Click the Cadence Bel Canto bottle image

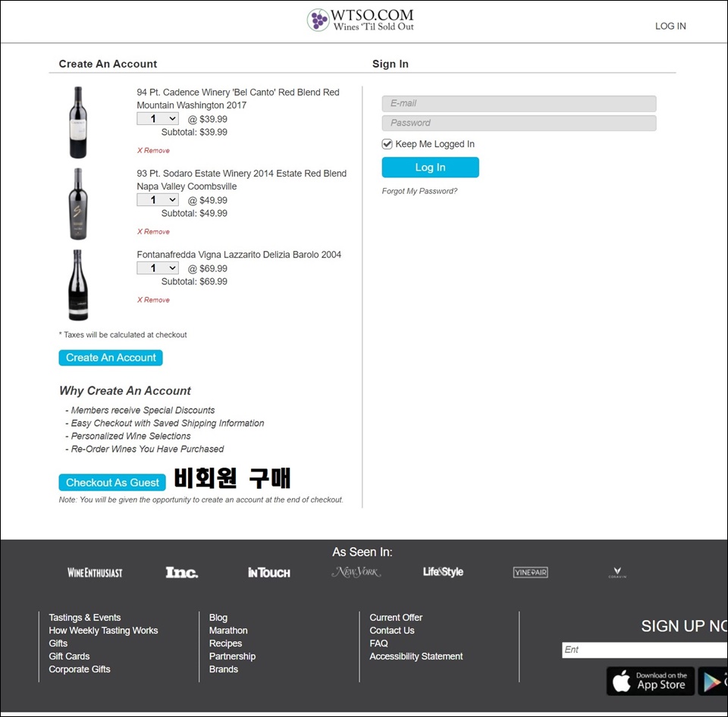coord(78,123)
